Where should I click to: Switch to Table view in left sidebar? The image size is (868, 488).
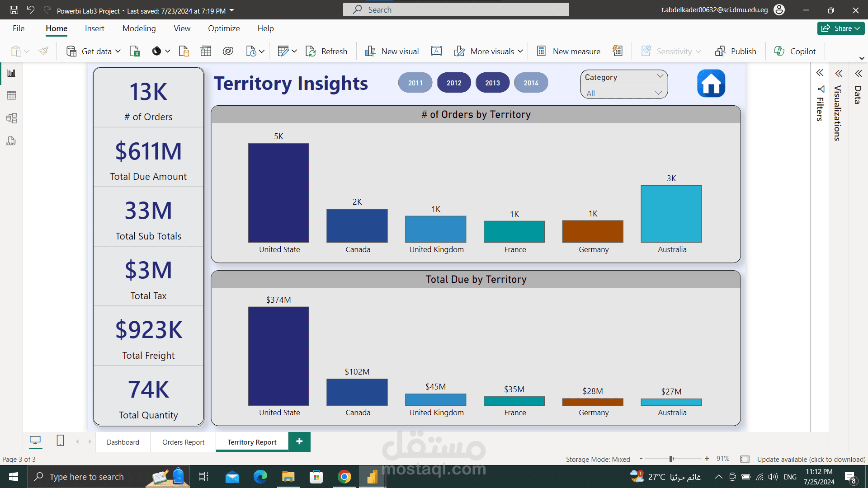pyautogui.click(x=11, y=95)
